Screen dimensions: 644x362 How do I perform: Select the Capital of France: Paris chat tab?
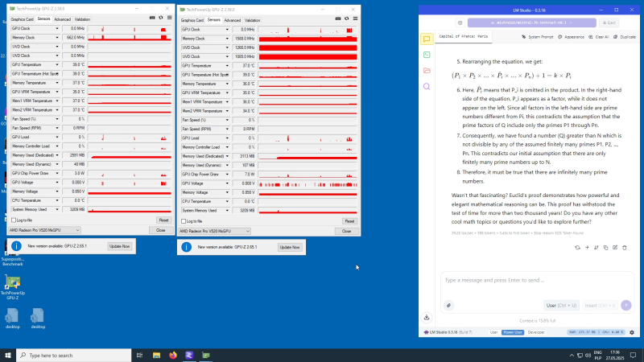464,36
